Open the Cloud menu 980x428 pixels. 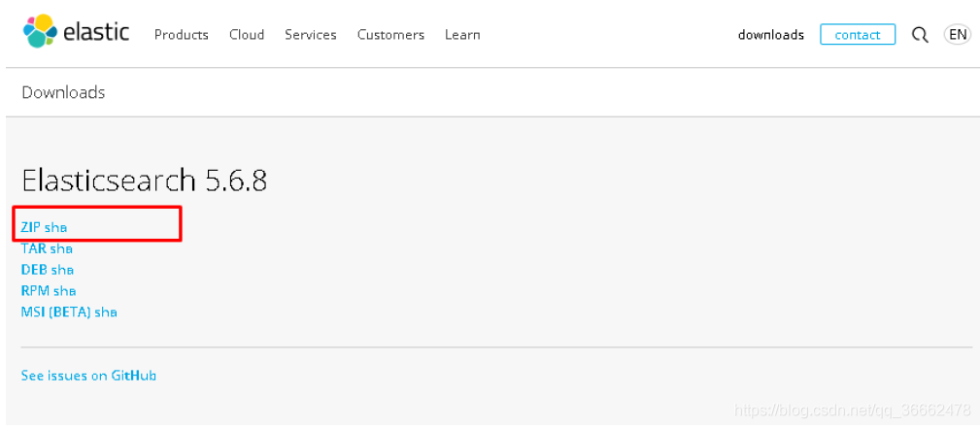click(x=247, y=35)
